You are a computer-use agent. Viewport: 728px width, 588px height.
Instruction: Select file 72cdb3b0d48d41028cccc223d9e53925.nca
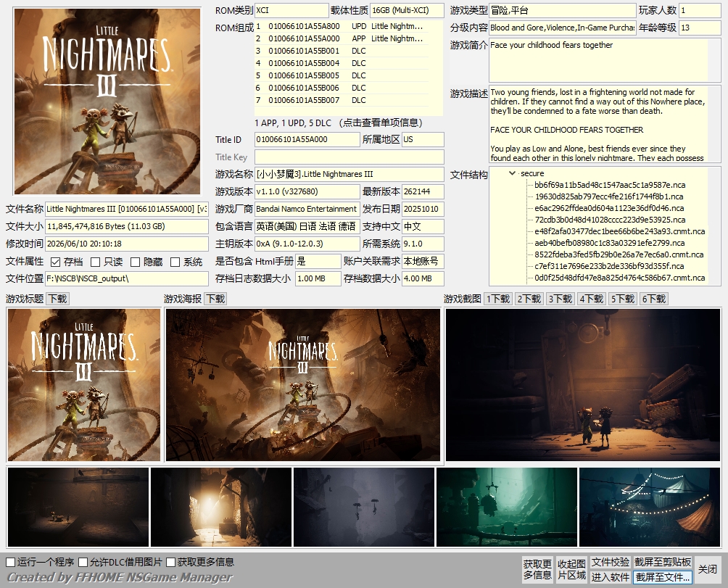click(610, 220)
